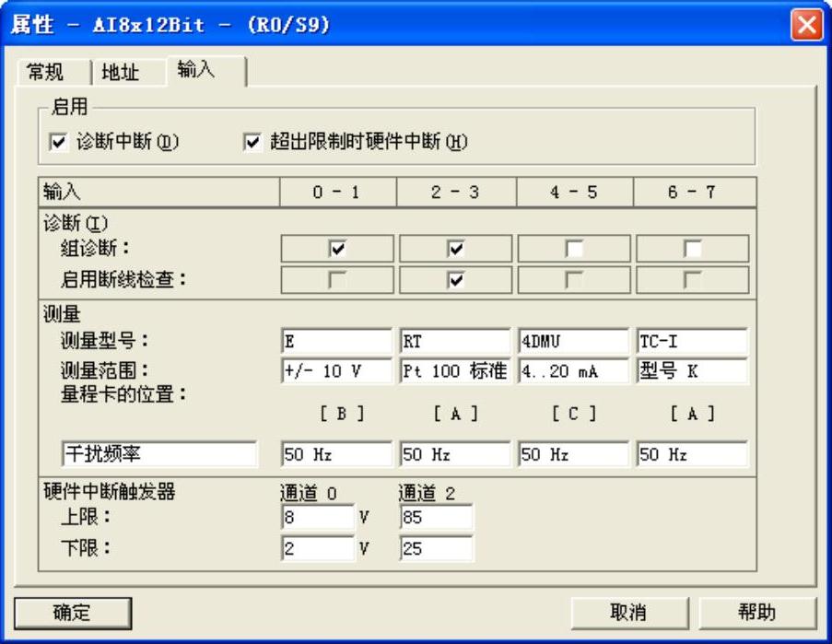Click the 取消 button
Viewport: 832px width, 644px height.
[x=627, y=613]
